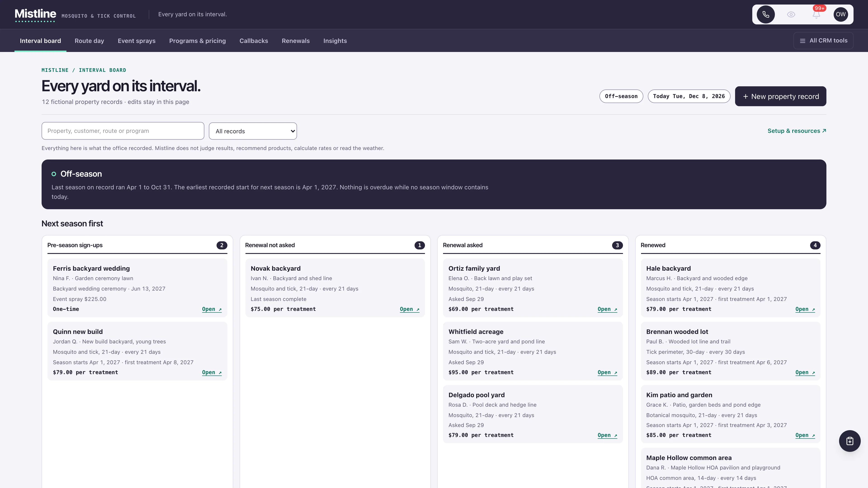Click $95.00 per treatment price text
The height and width of the screenshot is (488, 868).
(481, 373)
